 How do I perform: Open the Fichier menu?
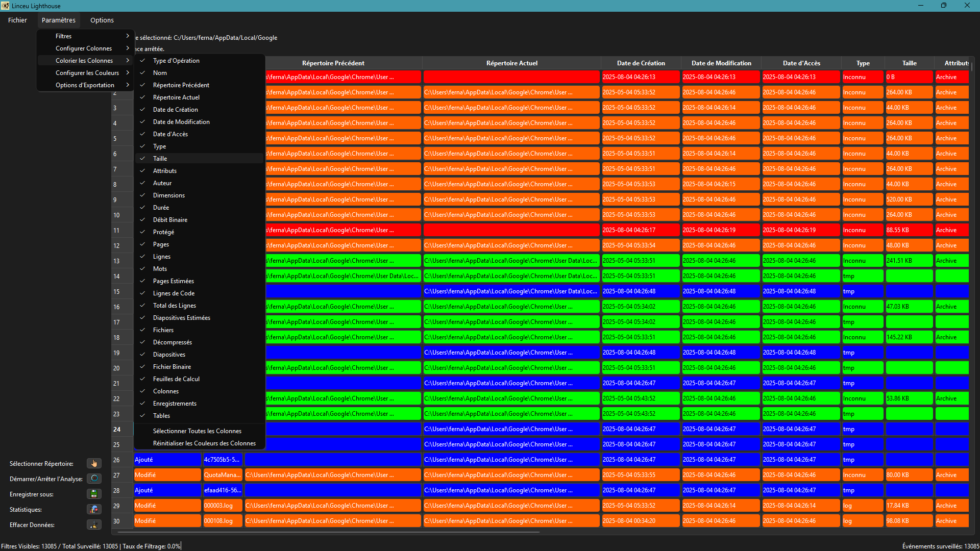[17, 20]
